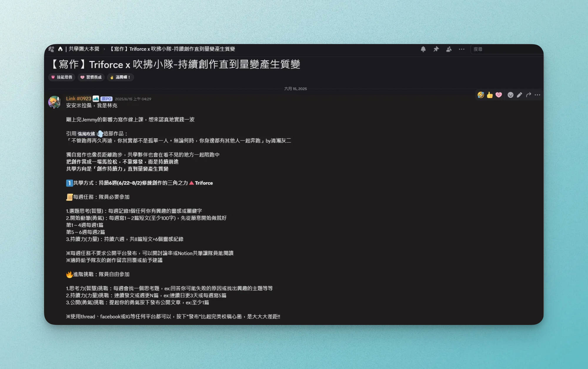The image size is (588, 369).
Task: Click the 共學團大本營 breadcrumb link
Action: (x=84, y=49)
